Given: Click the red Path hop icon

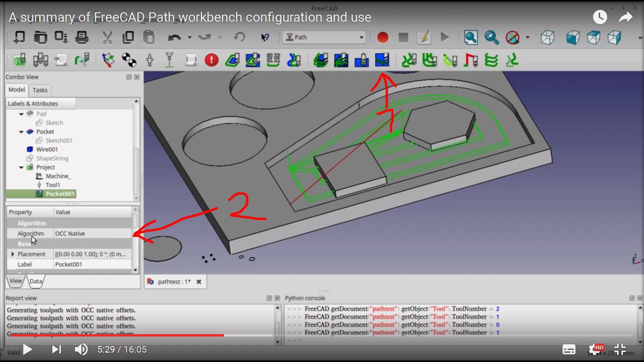Looking at the screenshot, I should [x=471, y=60].
